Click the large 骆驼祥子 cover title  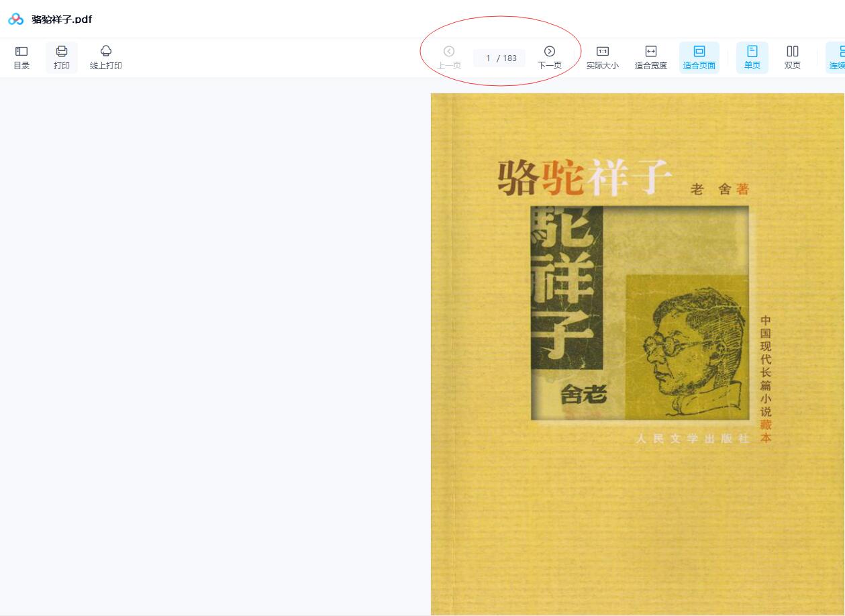(585, 178)
